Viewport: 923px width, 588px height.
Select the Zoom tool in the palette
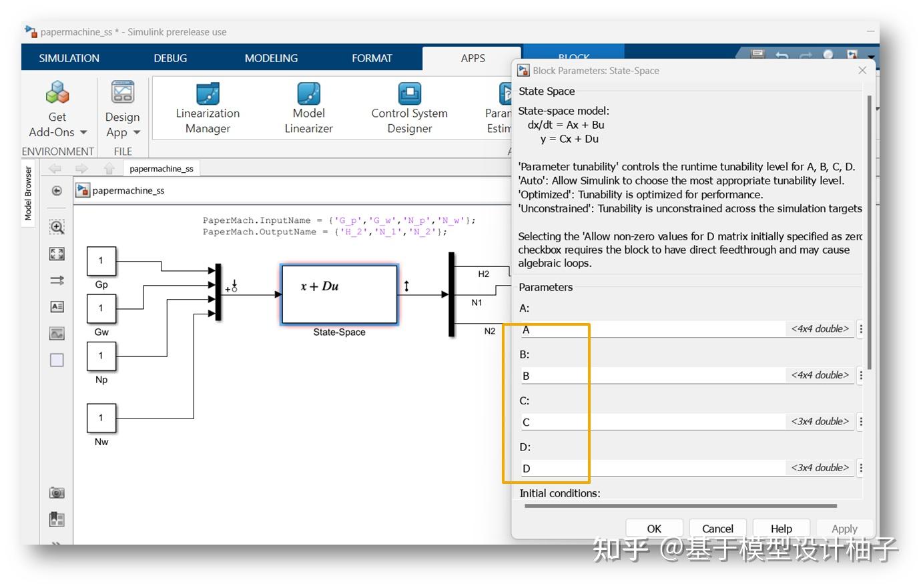(57, 227)
